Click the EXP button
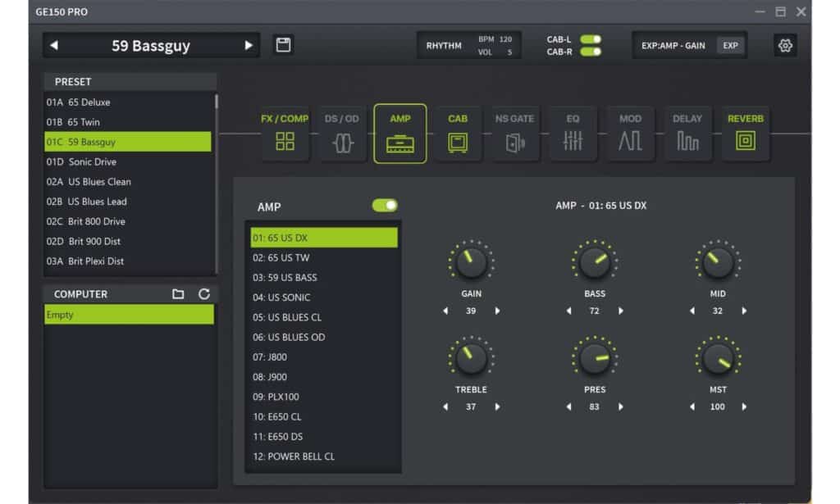This screenshot has height=504, width=840. (730, 45)
